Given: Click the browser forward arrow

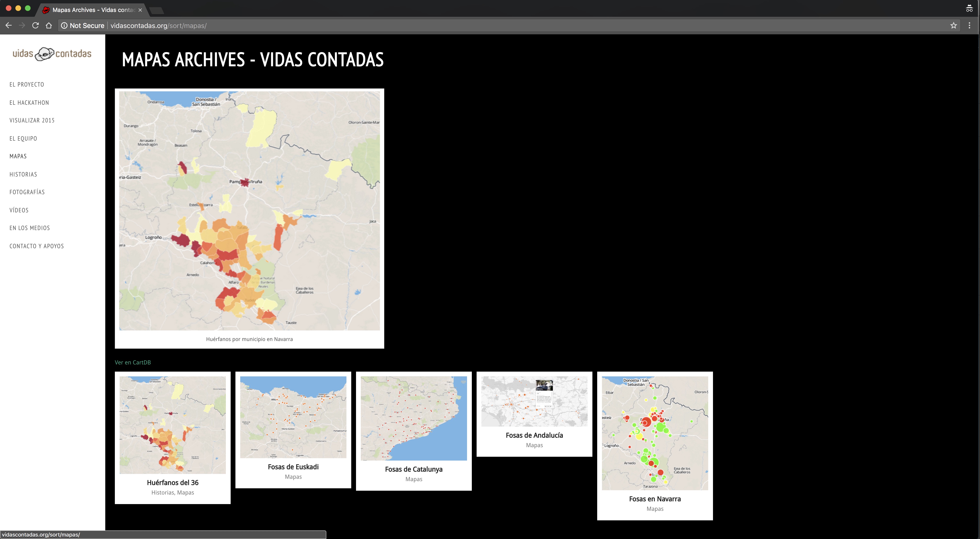Looking at the screenshot, I should 22,26.
